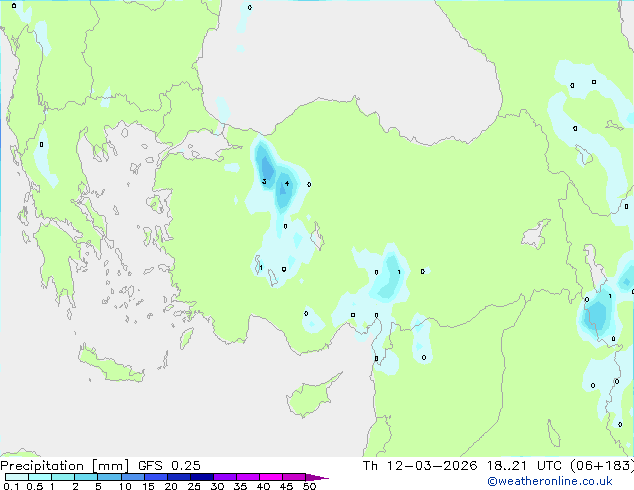Click the 0.1–0.5 mm legend swatch

pos(17,477)
